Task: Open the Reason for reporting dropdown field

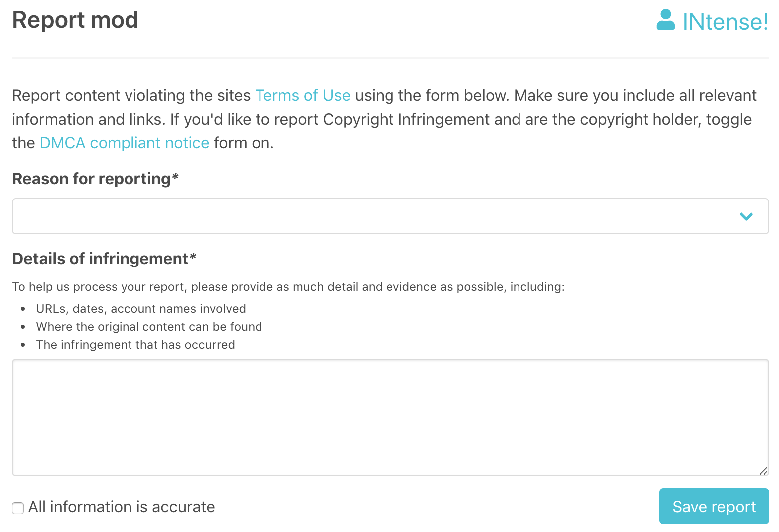Action: coord(390,216)
